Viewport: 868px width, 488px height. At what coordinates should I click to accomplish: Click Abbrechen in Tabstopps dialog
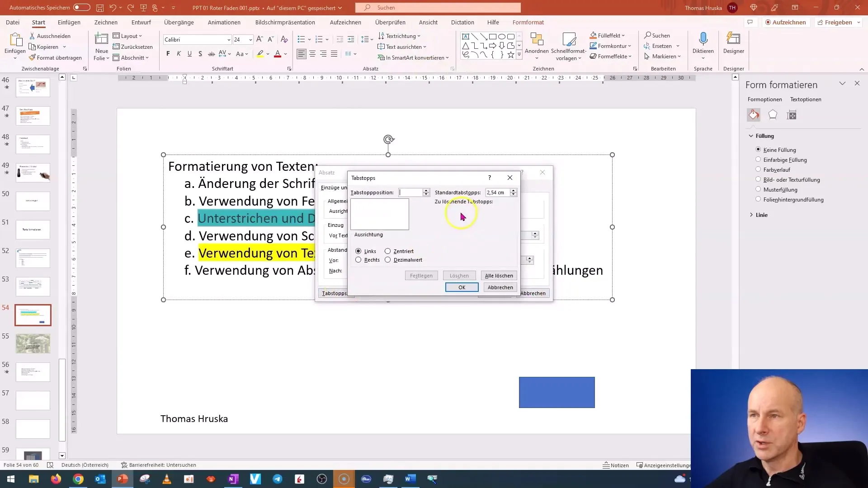[500, 287]
